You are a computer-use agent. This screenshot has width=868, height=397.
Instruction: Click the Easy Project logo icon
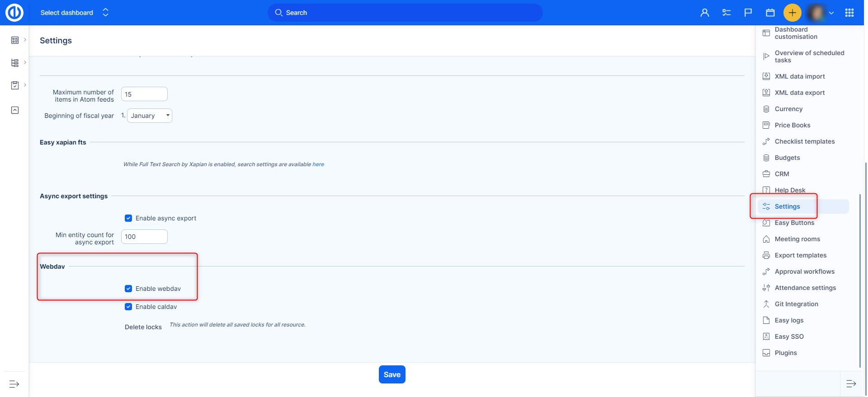pos(14,13)
